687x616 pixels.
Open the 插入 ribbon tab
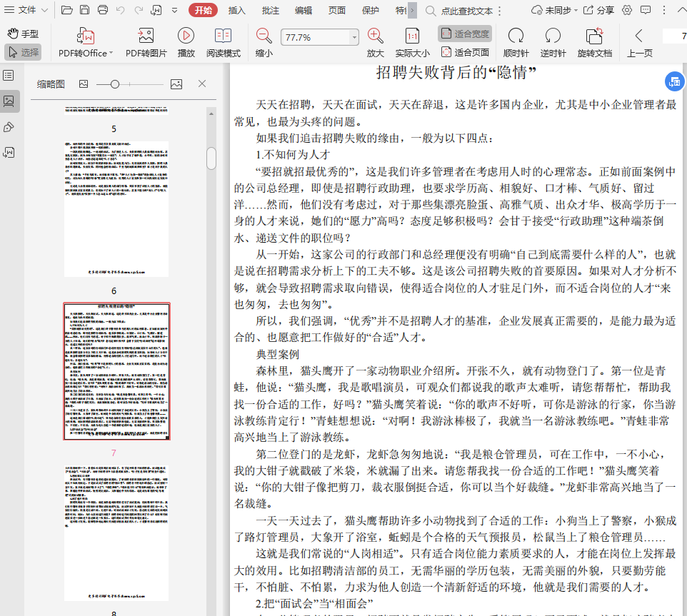[236, 10]
